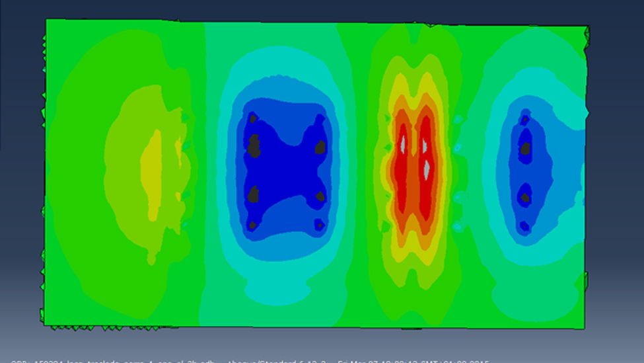Click the bottom-left corner of the plate

point(46,323)
